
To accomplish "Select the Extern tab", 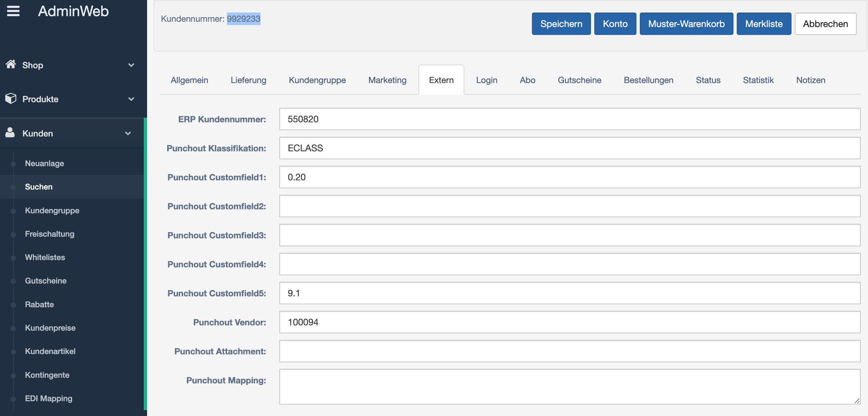I will [441, 80].
